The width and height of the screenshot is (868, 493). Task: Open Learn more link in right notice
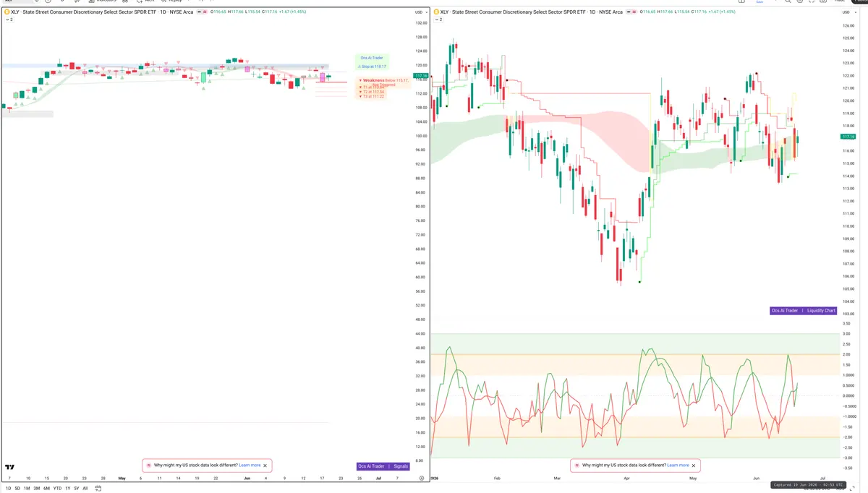point(678,466)
